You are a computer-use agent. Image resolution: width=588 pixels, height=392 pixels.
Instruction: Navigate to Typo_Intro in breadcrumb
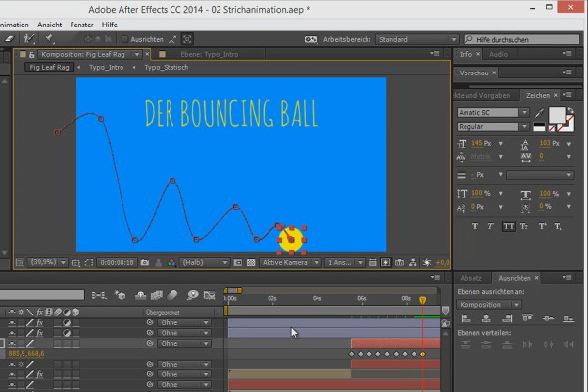pyautogui.click(x=106, y=68)
